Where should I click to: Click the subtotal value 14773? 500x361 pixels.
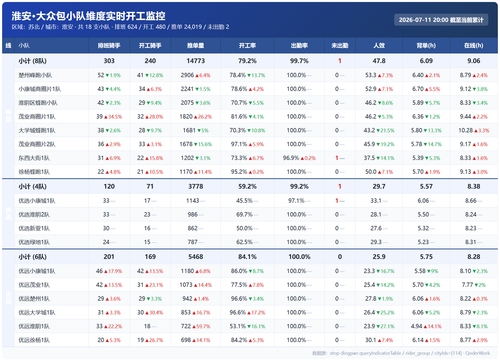[196, 61]
